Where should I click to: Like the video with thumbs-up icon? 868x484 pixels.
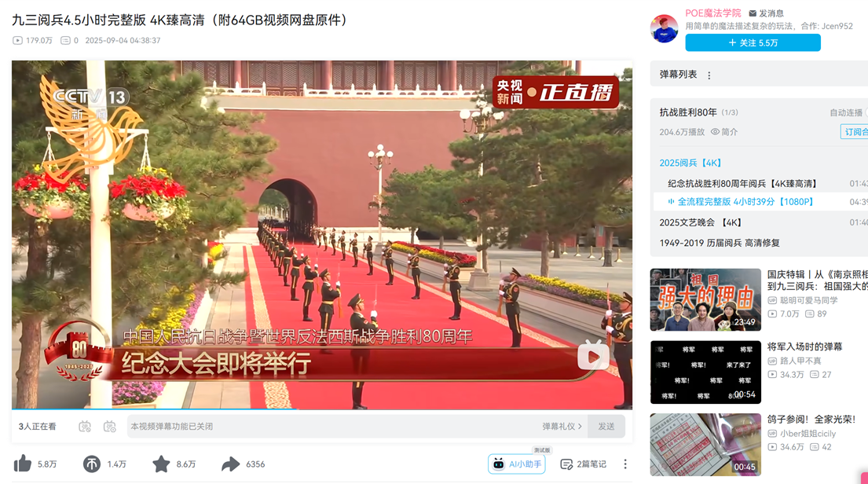(23, 464)
